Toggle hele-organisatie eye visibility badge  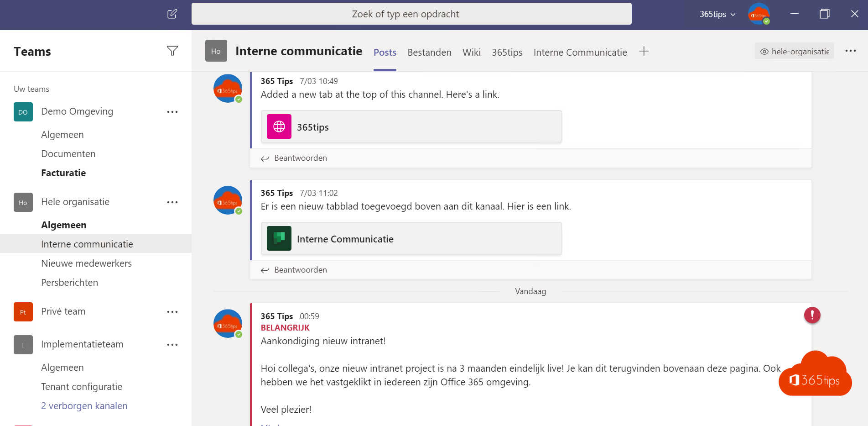795,51
